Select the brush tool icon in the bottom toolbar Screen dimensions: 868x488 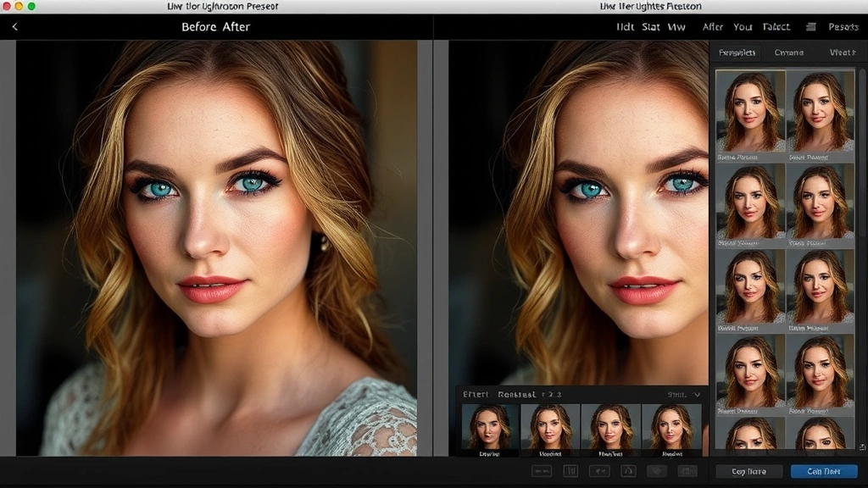tap(658, 470)
